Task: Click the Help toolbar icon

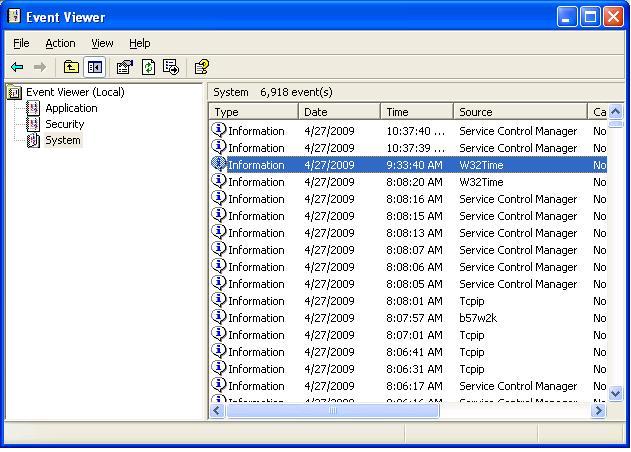Action: coord(202,67)
